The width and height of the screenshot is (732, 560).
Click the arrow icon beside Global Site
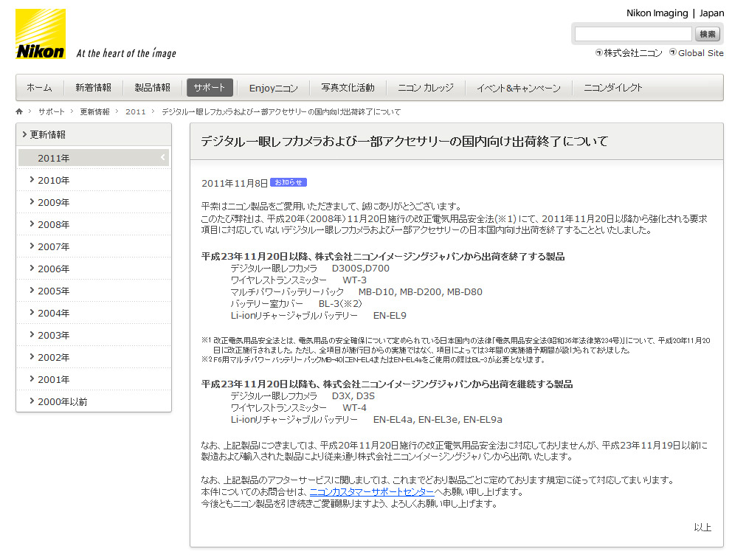pos(673,52)
